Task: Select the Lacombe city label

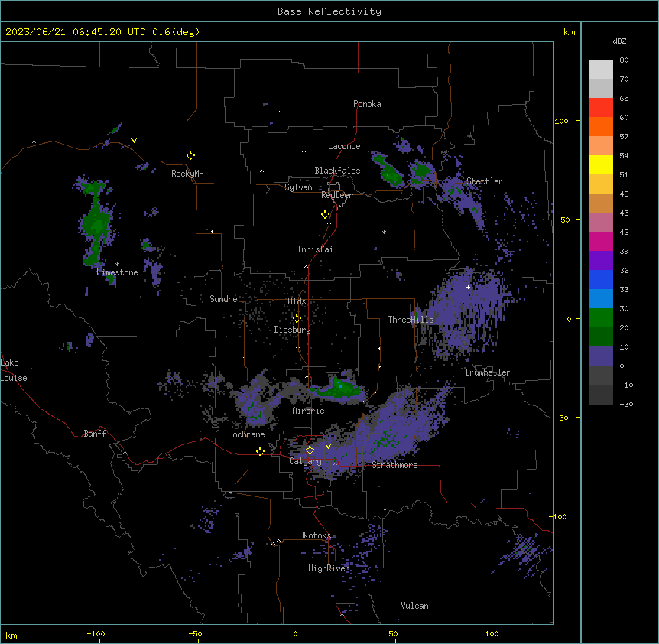Action: (344, 146)
